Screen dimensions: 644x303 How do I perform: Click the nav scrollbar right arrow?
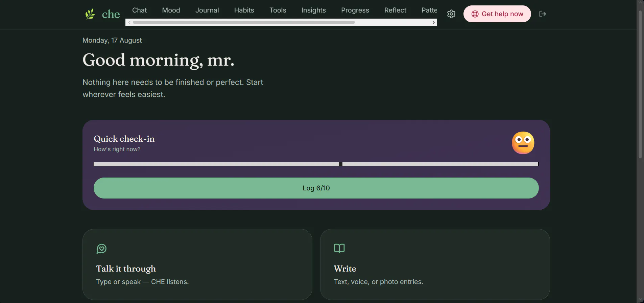click(434, 22)
